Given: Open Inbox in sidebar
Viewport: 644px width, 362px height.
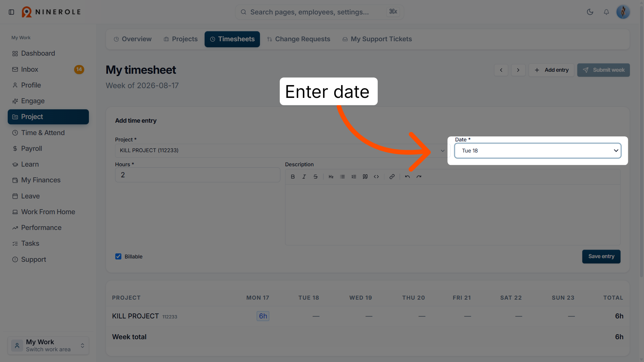Looking at the screenshot, I should 48,69.
